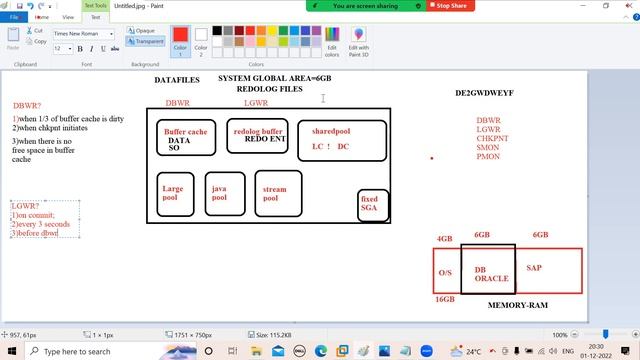Set text background to Opaque

[141, 31]
